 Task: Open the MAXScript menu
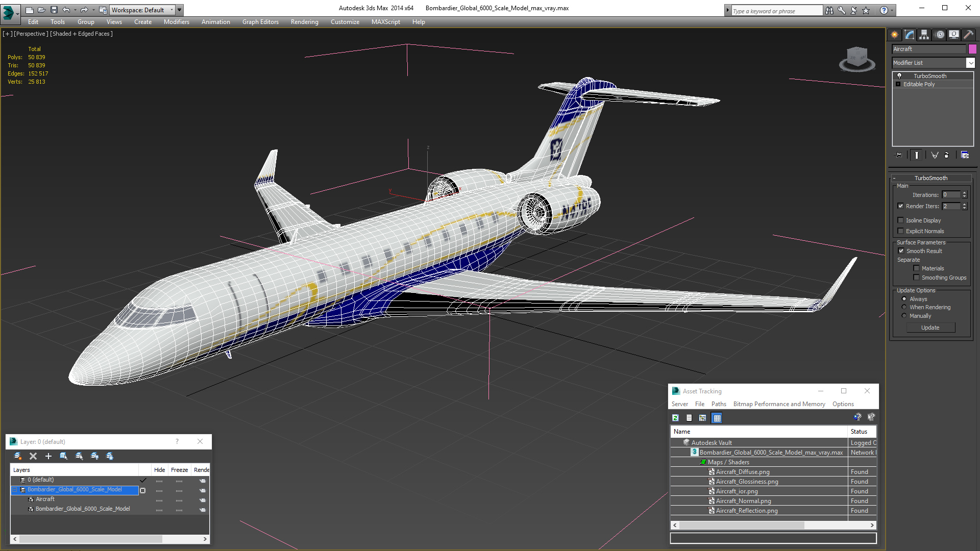click(x=385, y=22)
